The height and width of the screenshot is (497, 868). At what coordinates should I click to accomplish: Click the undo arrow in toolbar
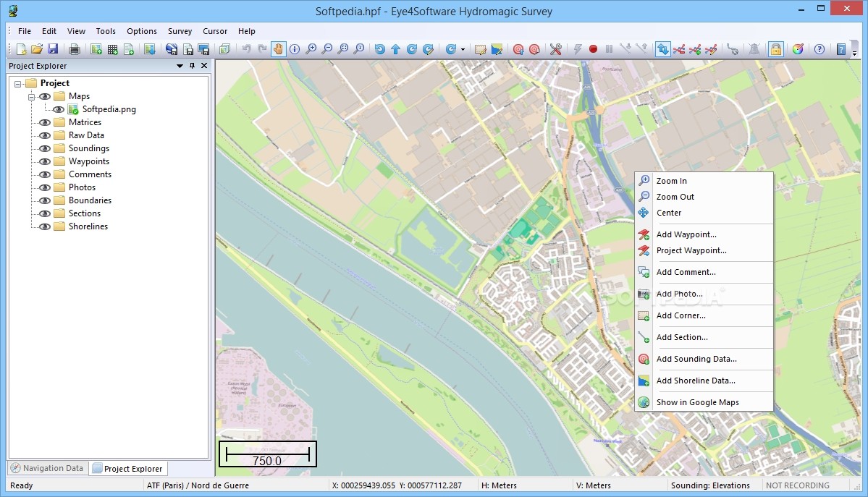click(246, 49)
